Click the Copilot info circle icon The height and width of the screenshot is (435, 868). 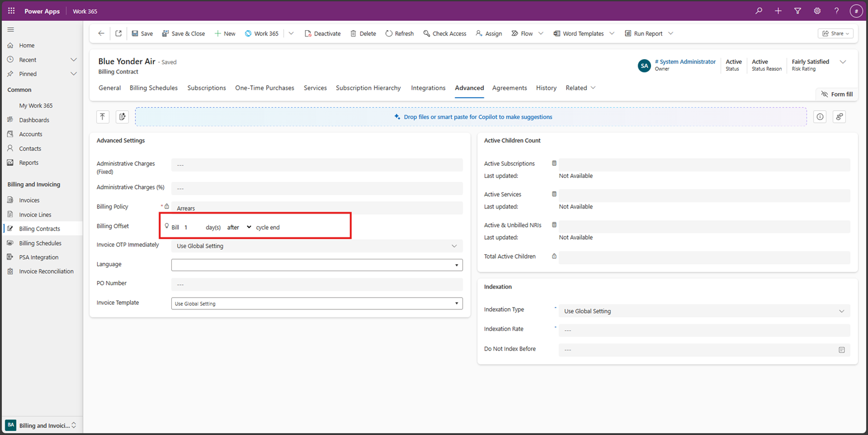coord(820,116)
